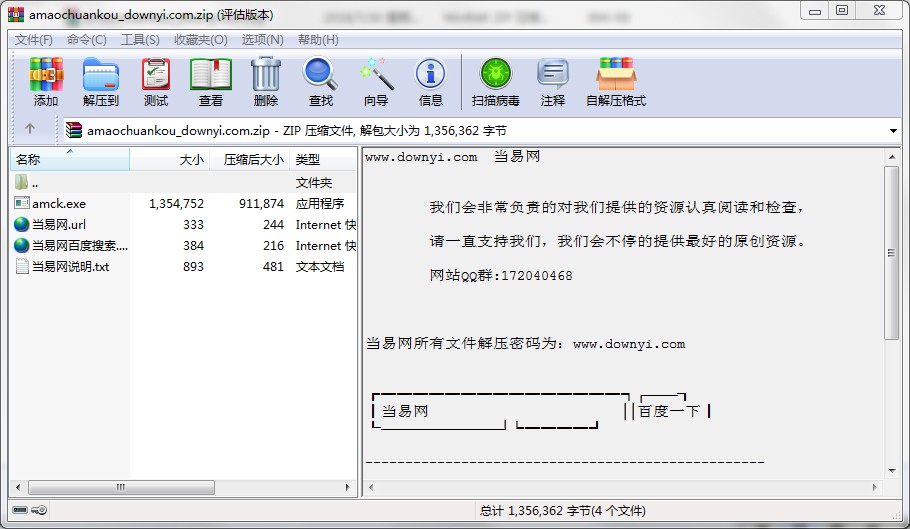
Task: Click the 文本文档 type cell
Action: point(320,266)
